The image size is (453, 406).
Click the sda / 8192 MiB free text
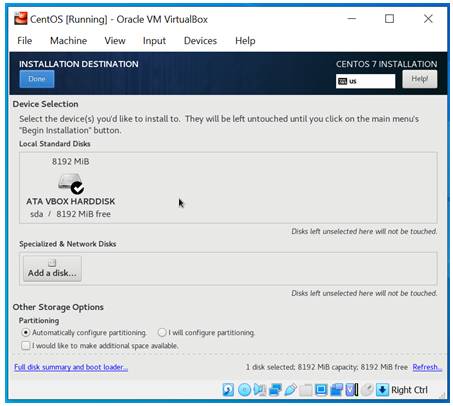pyautogui.click(x=70, y=214)
